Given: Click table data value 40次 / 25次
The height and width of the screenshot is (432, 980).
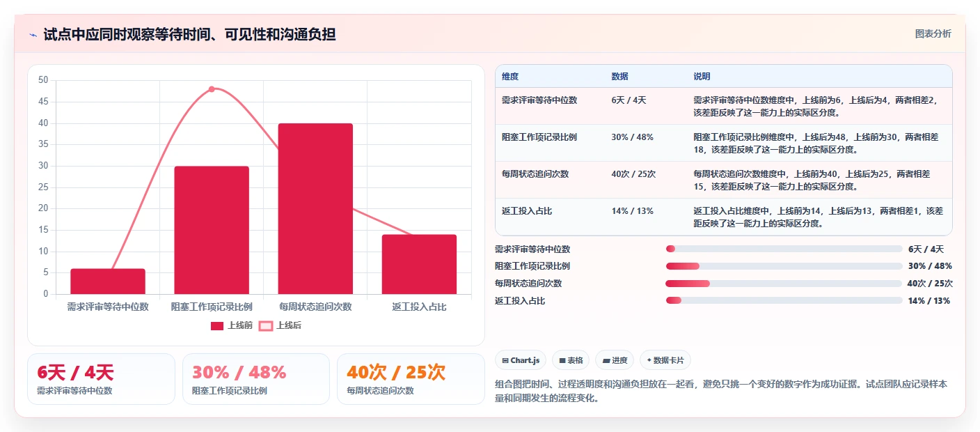Looking at the screenshot, I should tap(633, 173).
